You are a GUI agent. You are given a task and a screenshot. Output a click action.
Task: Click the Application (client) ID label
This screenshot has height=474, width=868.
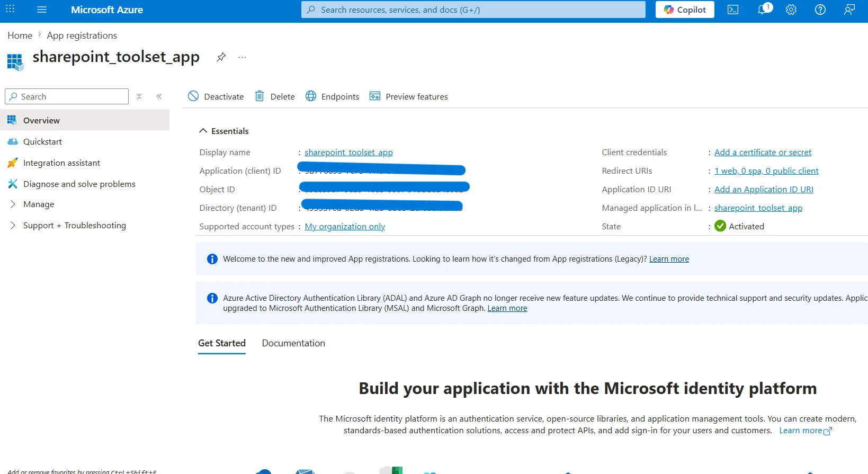point(240,171)
